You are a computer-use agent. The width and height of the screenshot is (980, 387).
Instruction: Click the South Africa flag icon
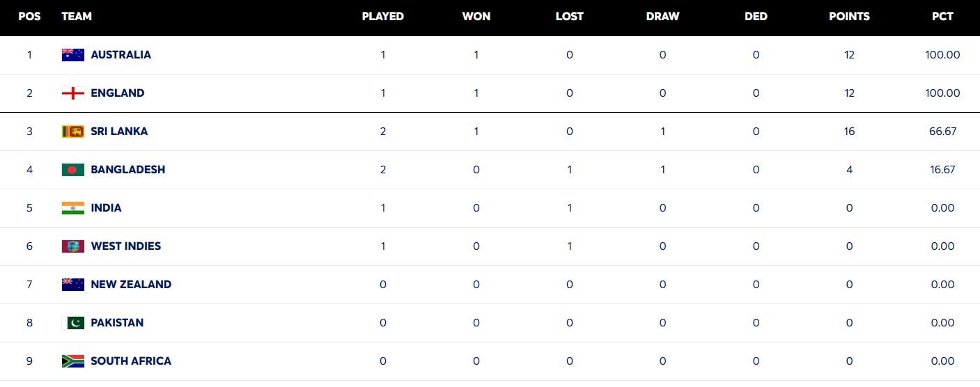(73, 361)
